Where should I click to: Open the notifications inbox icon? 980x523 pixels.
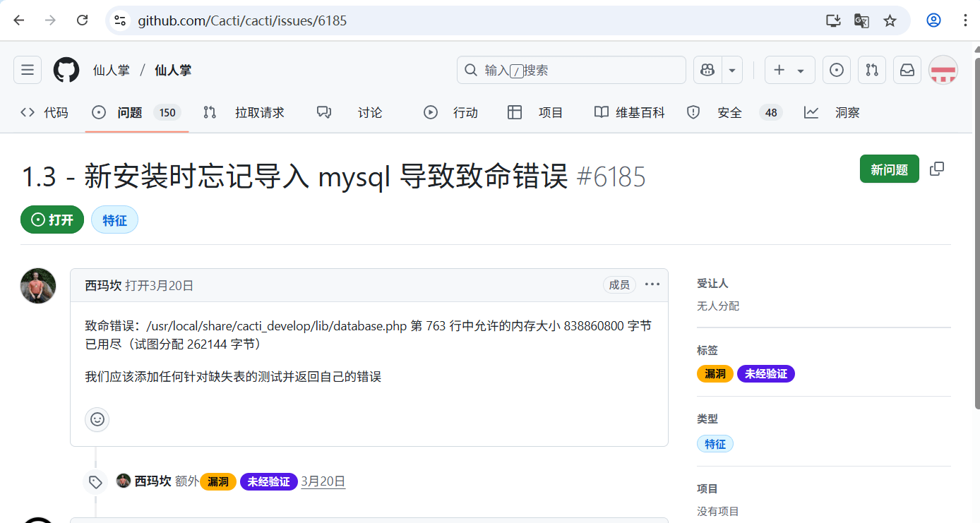coord(907,70)
